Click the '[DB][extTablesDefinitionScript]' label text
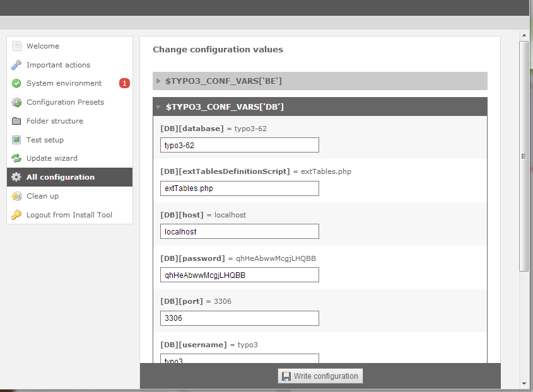533x392 pixels. click(x=225, y=171)
